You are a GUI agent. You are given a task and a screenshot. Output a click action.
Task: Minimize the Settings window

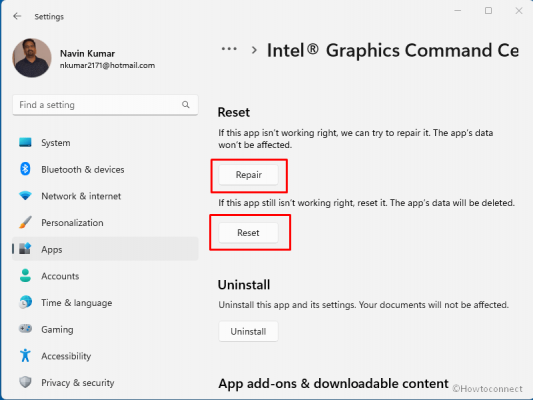pos(458,11)
